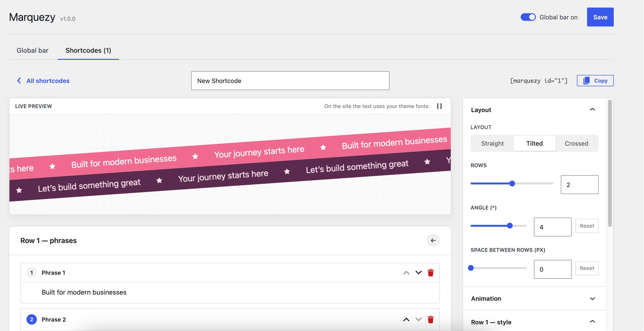The height and width of the screenshot is (331, 644).
Task: Select the Crossed layout option
Action: pyautogui.click(x=576, y=143)
